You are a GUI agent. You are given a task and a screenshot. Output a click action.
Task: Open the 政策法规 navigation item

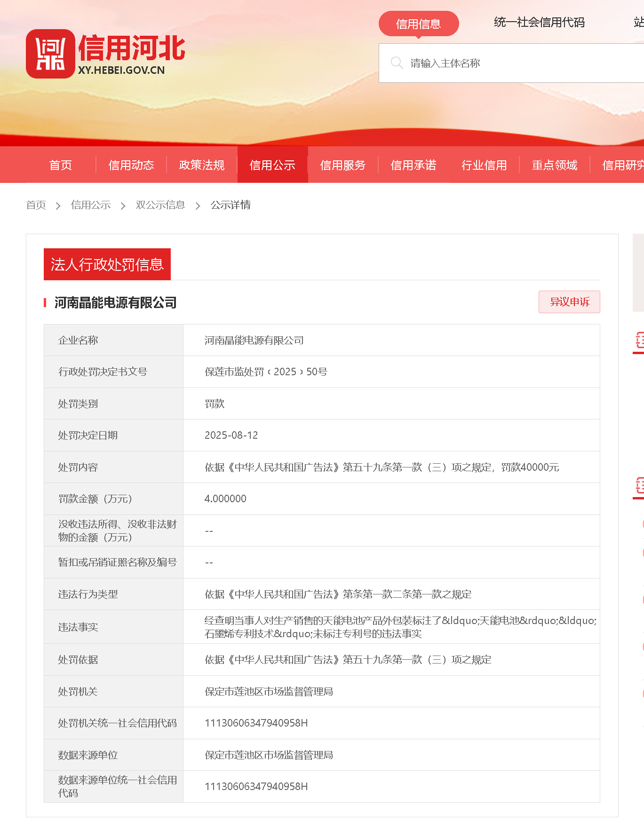pyautogui.click(x=202, y=165)
